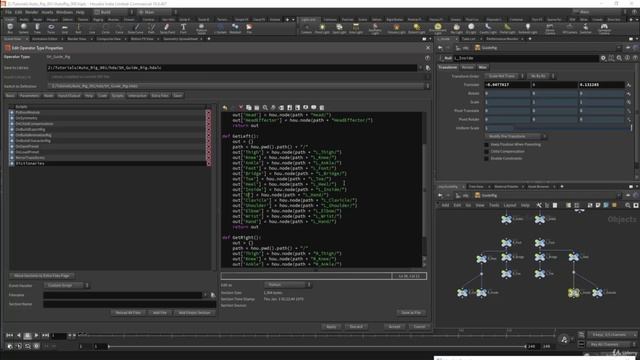640x360 pixels.
Task: Select the Camera shelf tool
Action: click(x=306, y=28)
